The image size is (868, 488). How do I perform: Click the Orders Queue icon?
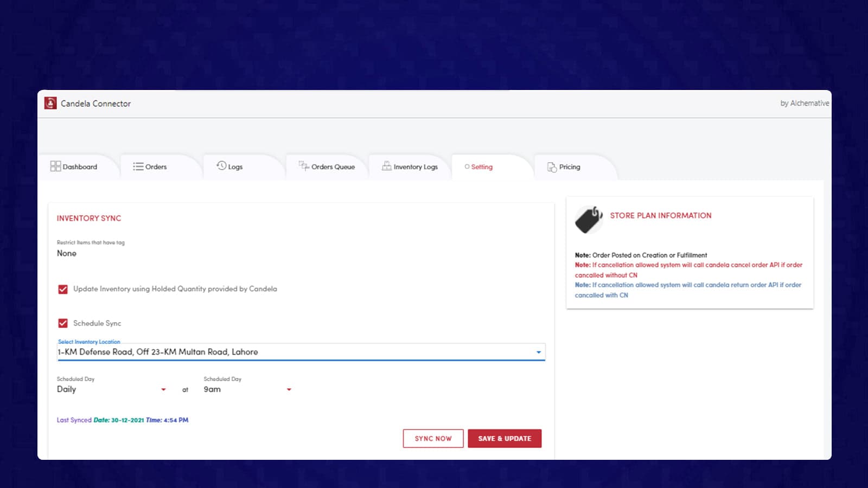303,165
